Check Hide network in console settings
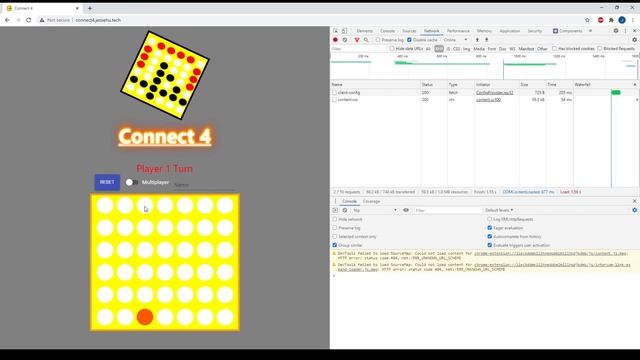The image size is (640, 360). point(335,219)
